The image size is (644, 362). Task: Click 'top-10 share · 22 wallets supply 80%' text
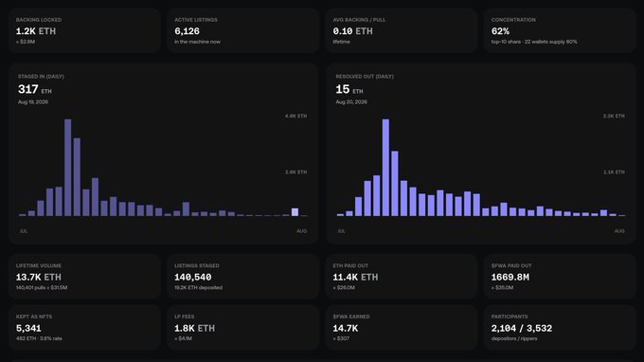(534, 42)
